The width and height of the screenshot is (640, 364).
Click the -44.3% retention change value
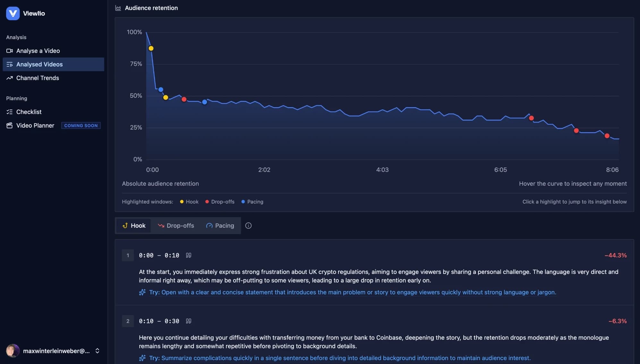[615, 255]
